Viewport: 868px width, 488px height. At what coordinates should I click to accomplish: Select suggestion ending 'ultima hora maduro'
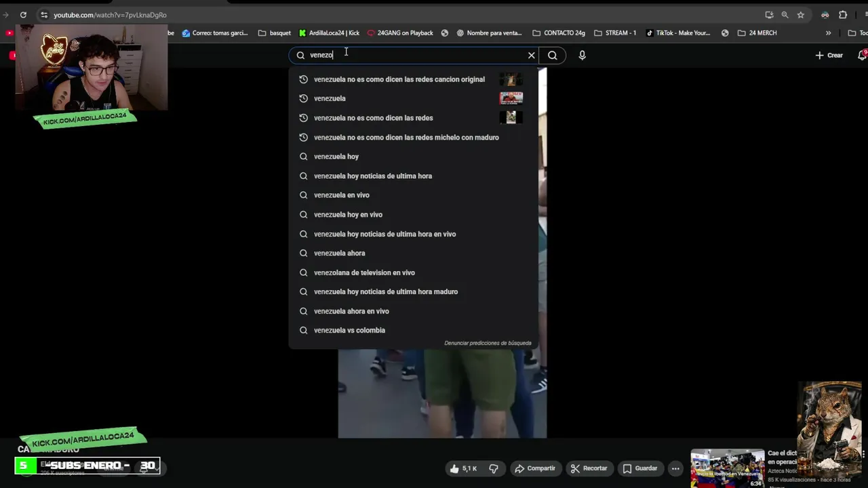coord(413,291)
